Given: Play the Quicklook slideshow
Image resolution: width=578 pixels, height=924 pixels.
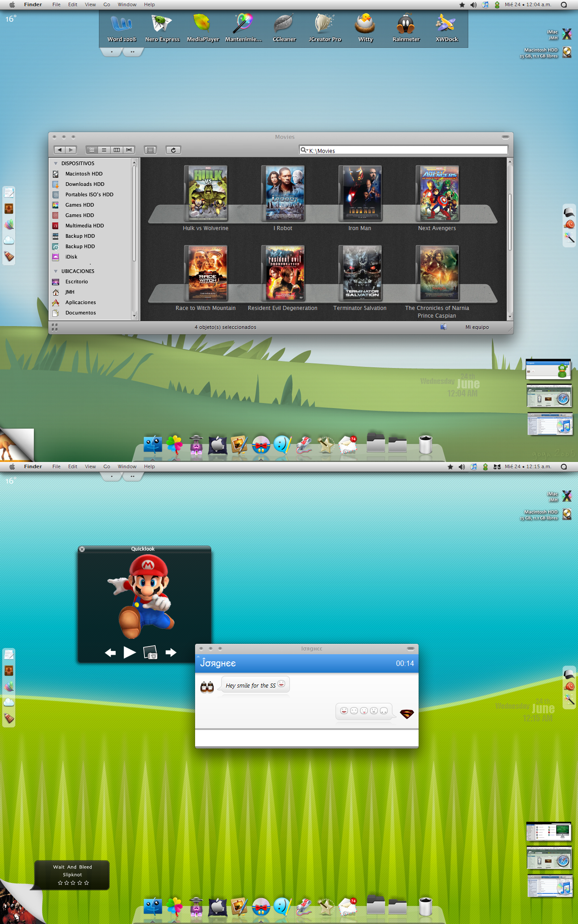Looking at the screenshot, I should (130, 652).
